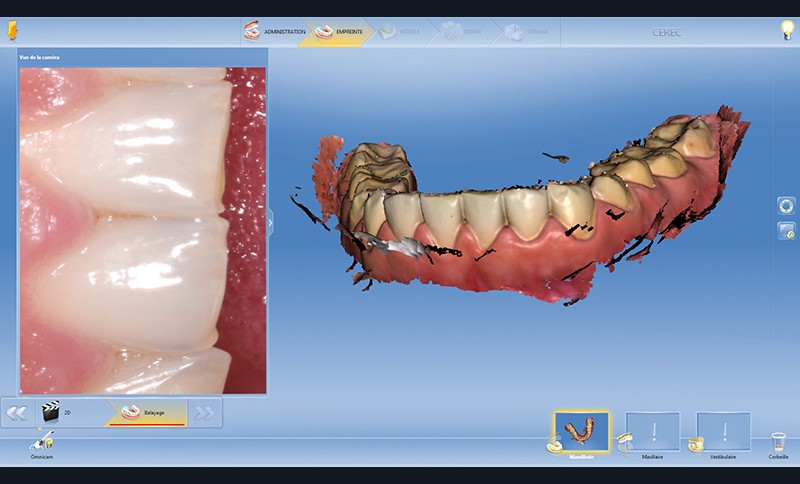Click the upper round view tool icon
The width and height of the screenshot is (800, 484).
click(786, 205)
